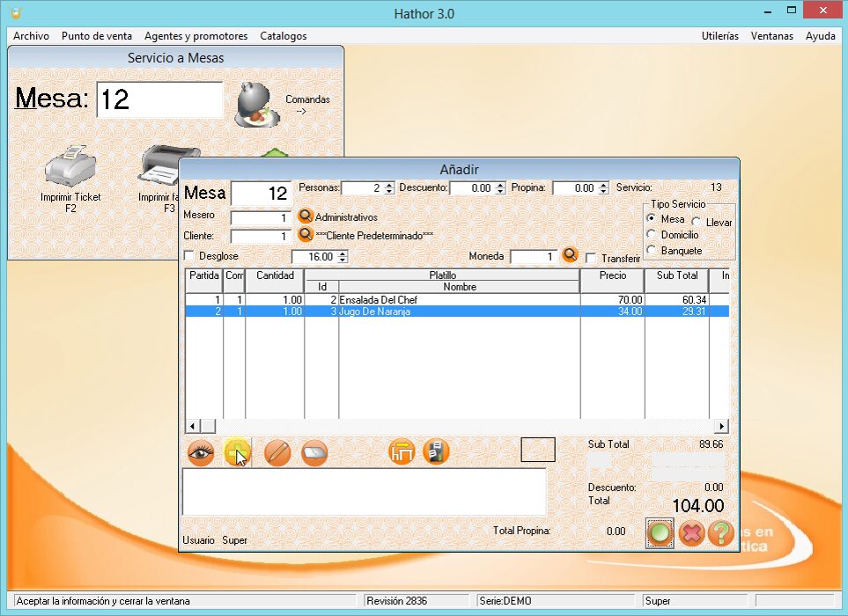Open the Catalogos menu
Image resolution: width=848 pixels, height=616 pixels.
[x=284, y=36]
